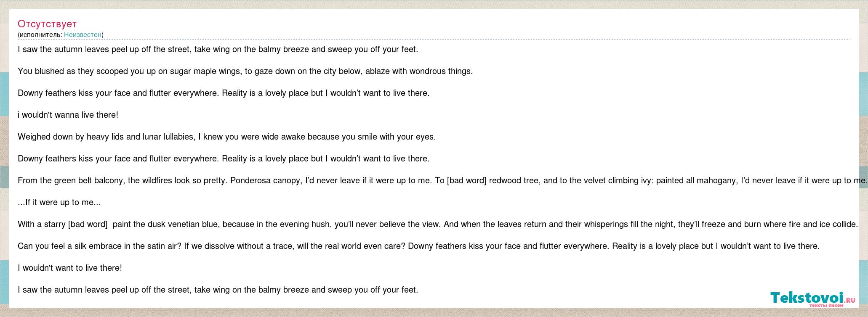This screenshot has height=317, width=868.
Task: Click the '[bad word]' placeholder after 'With a starry'
Action: pos(88,224)
